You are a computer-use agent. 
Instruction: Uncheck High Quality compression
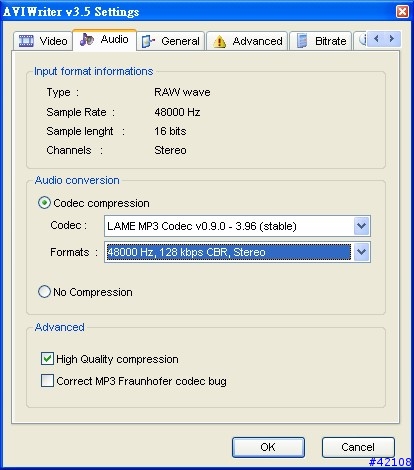point(47,359)
